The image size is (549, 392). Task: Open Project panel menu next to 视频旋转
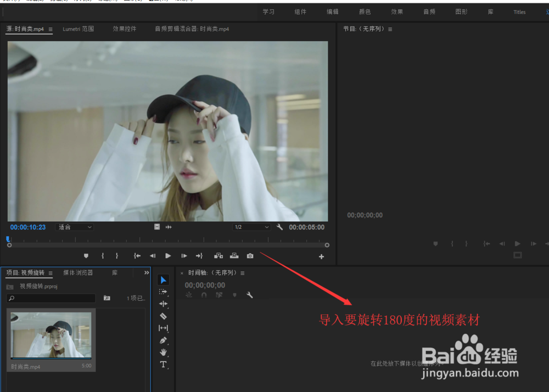51,273
